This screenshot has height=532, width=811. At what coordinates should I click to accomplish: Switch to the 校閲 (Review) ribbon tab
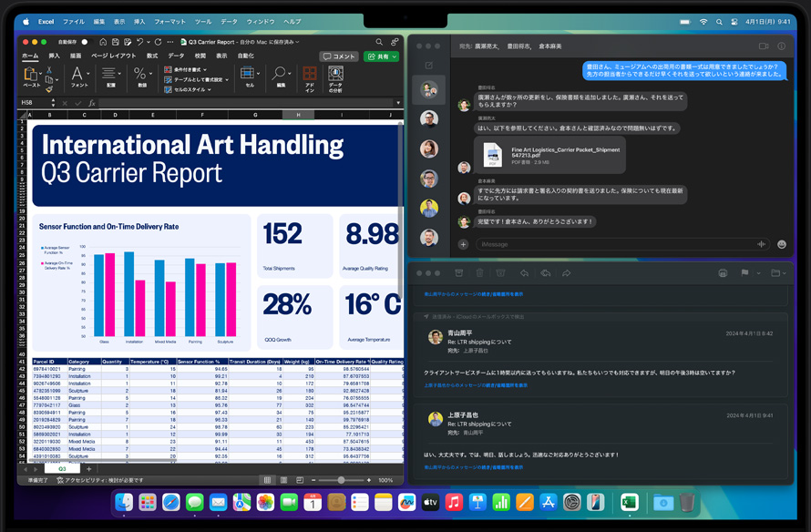[x=200, y=56]
